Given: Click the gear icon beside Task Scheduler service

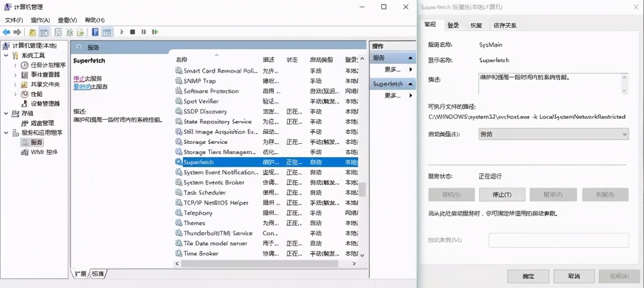Looking at the screenshot, I should [x=179, y=192].
